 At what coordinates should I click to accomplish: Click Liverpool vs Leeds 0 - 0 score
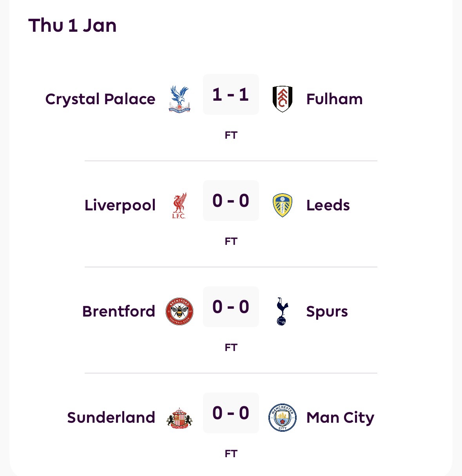click(x=231, y=201)
